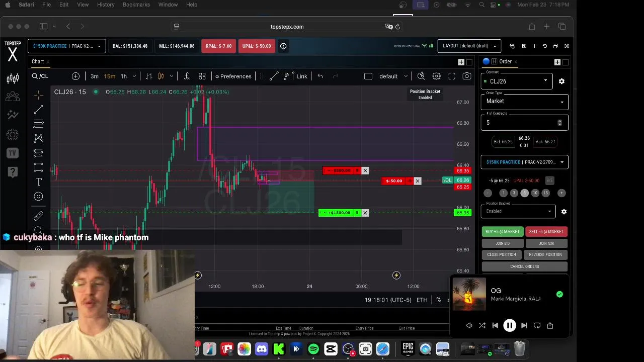Open Position Bracket Enabled dropdown

[x=518, y=212]
